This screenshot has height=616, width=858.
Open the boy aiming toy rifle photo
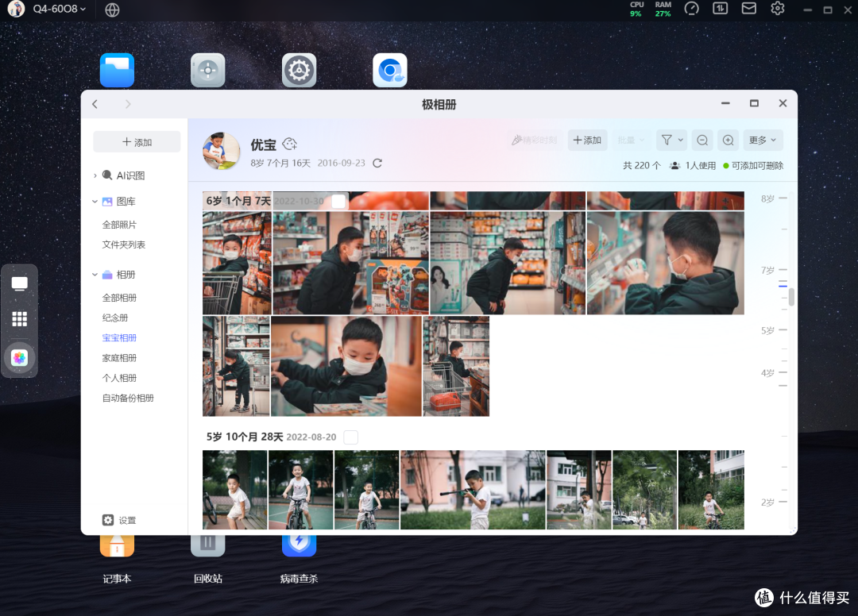(x=473, y=490)
